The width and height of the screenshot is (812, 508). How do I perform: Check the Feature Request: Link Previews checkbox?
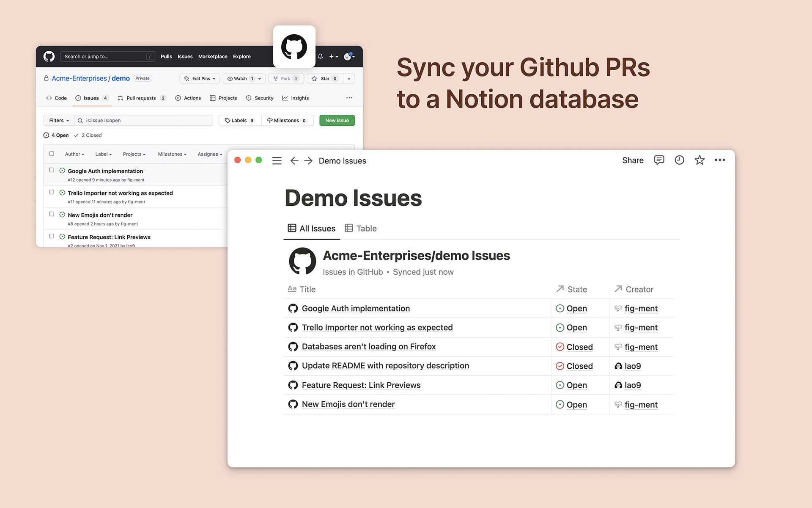coord(52,236)
